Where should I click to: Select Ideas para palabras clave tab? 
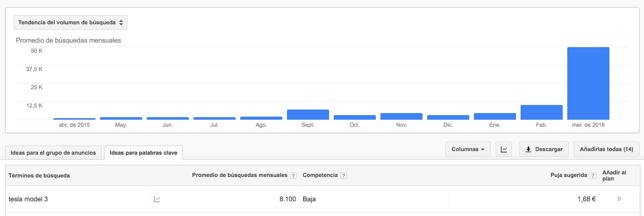(x=143, y=153)
